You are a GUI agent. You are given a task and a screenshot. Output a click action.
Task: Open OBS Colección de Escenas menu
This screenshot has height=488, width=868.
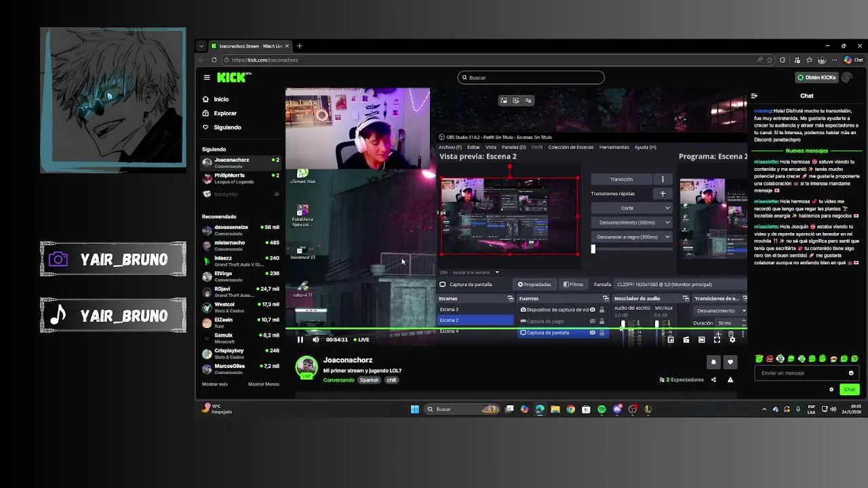(x=571, y=147)
